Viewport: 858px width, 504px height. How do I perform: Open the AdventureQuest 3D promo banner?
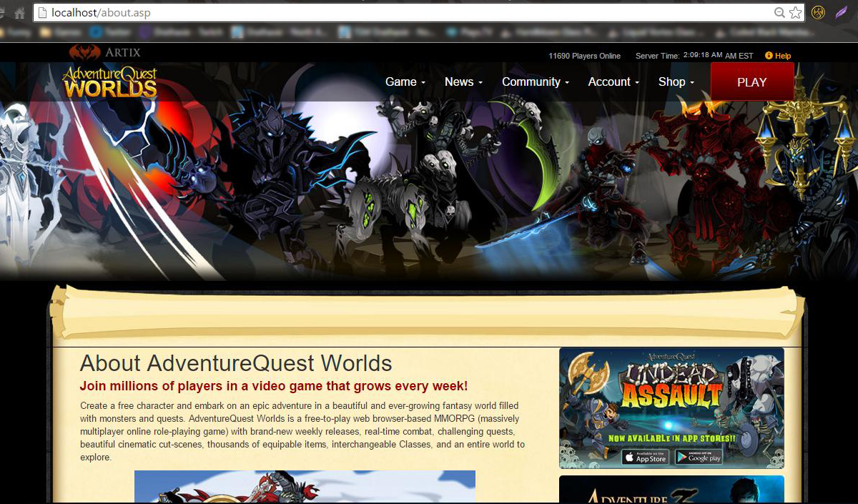pyautogui.click(x=671, y=490)
